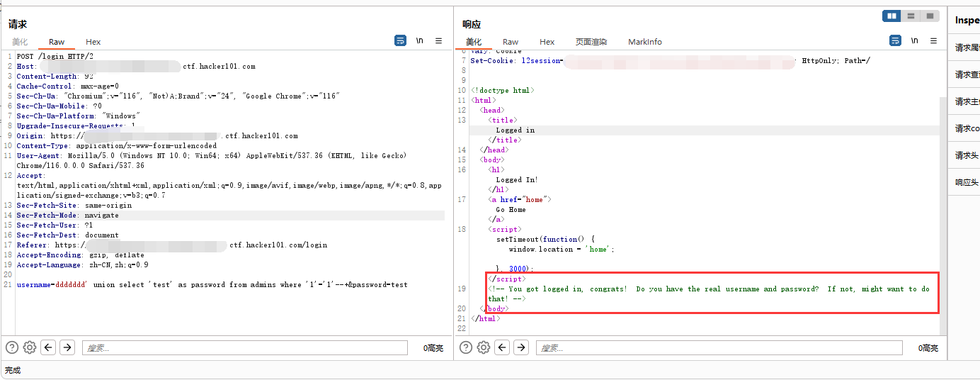
Task: Click the 'Sec-Ch-Ua-Platform: "Windows"' line
Action: 78,116
